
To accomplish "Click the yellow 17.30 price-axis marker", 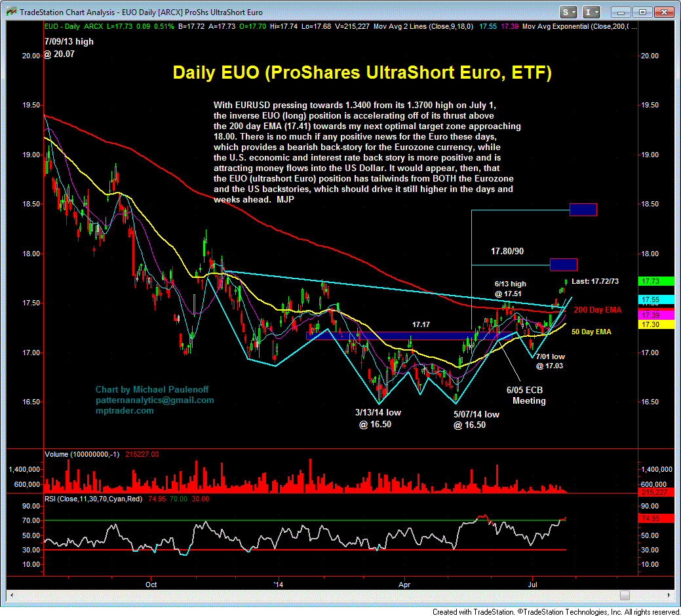I will [656, 324].
